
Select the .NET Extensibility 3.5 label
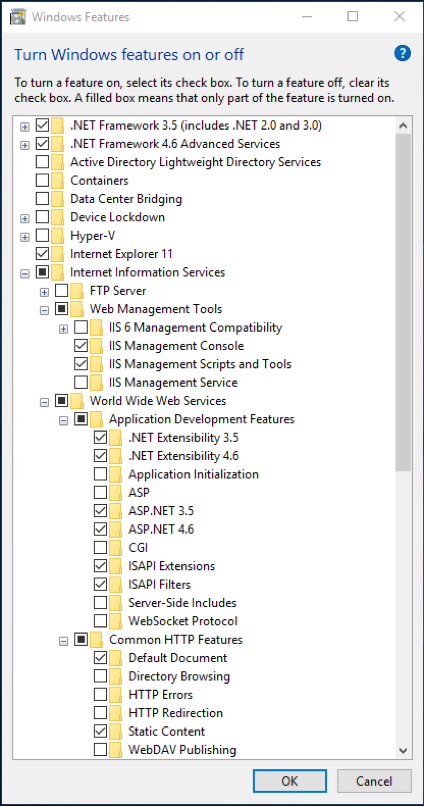coord(183,437)
